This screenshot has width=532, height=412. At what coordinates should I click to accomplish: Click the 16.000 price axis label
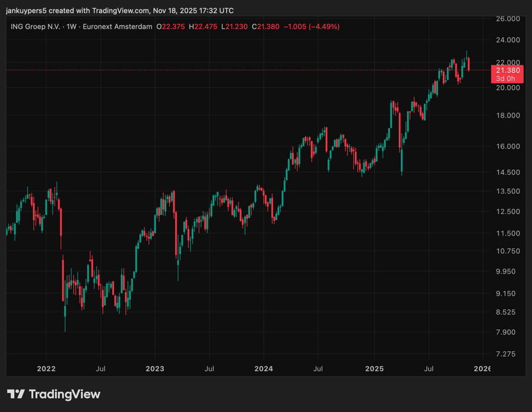click(x=508, y=146)
